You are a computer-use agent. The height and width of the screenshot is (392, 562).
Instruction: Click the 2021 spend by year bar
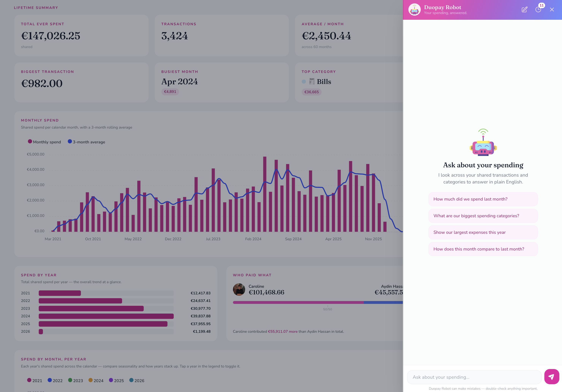(60, 293)
